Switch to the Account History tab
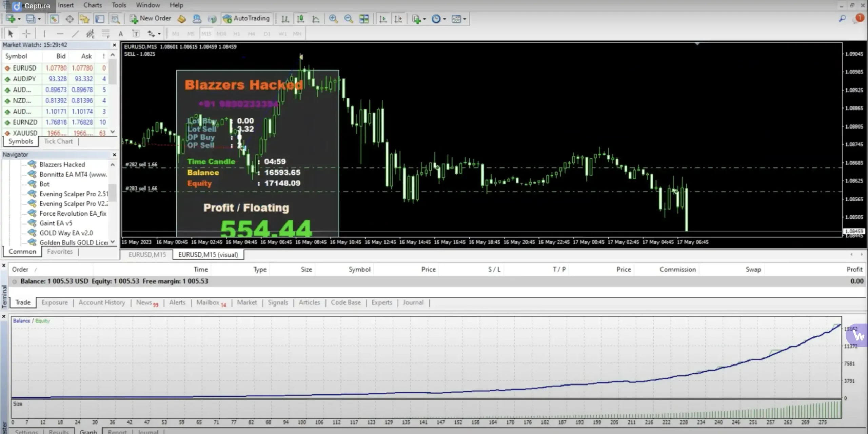This screenshot has height=434, width=868. [102, 302]
